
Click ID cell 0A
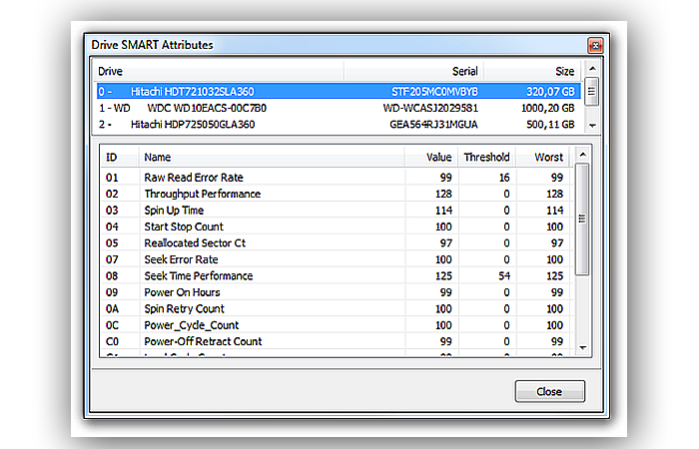click(x=112, y=309)
